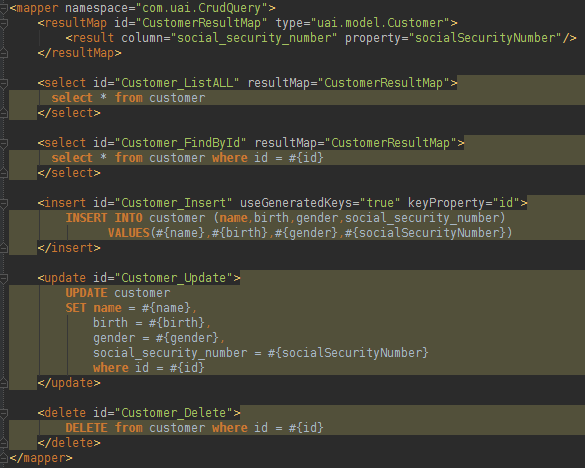Screen dimensions: 585x468
Task: Click "social_security_number" in the update statement
Action: (170, 352)
